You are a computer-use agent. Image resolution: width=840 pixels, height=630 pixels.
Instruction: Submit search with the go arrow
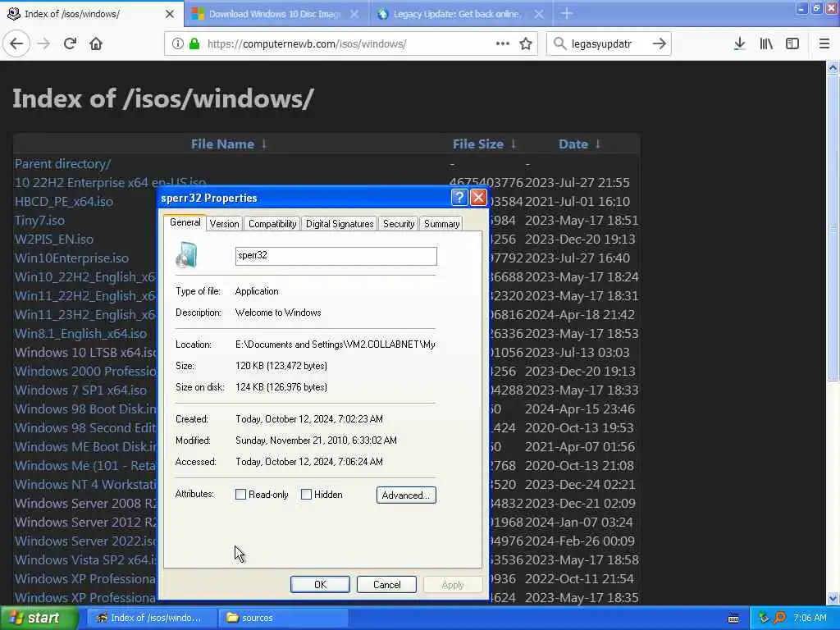tap(660, 44)
